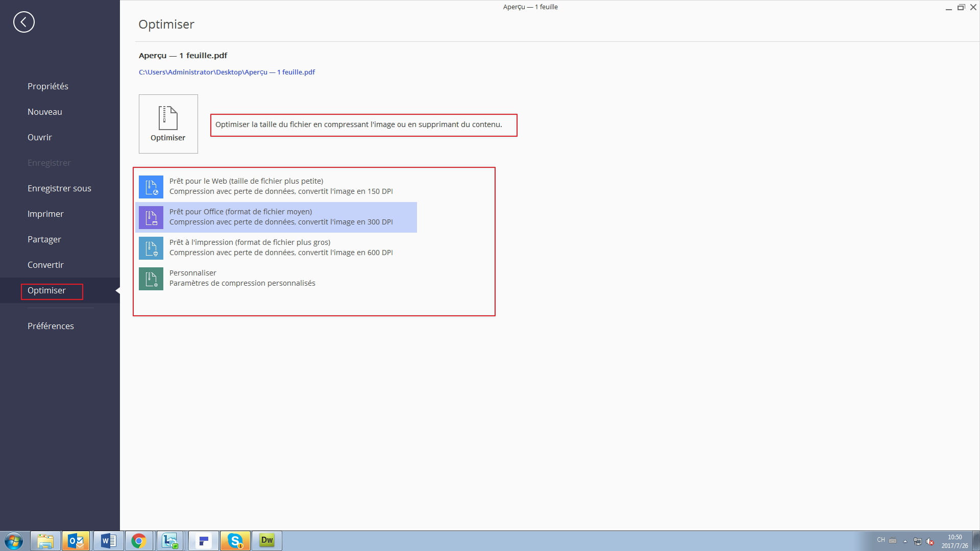Open Préférences in the sidebar
980x551 pixels.
51,326
